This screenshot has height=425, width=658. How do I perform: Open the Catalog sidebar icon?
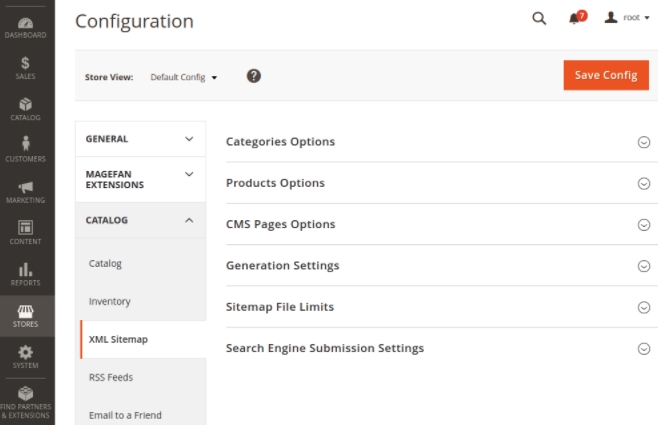pos(26,109)
